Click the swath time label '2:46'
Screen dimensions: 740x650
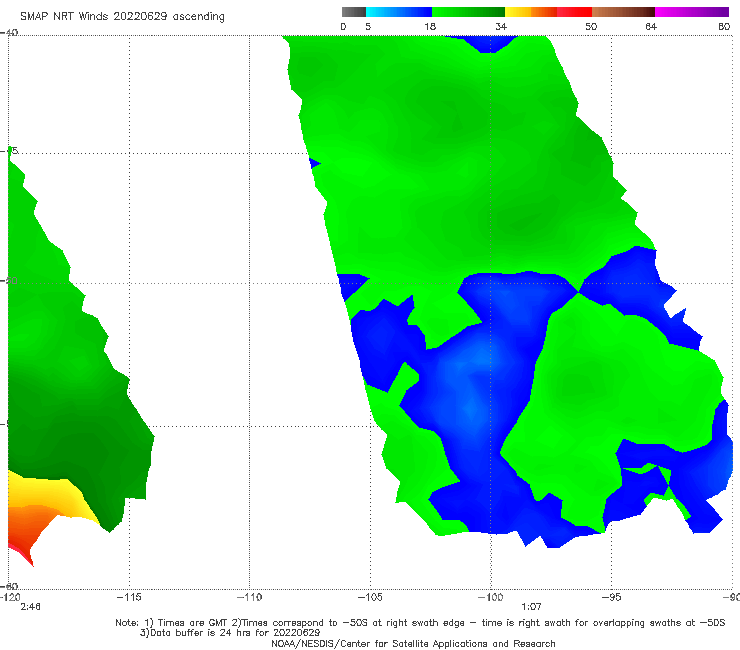click(x=30, y=607)
